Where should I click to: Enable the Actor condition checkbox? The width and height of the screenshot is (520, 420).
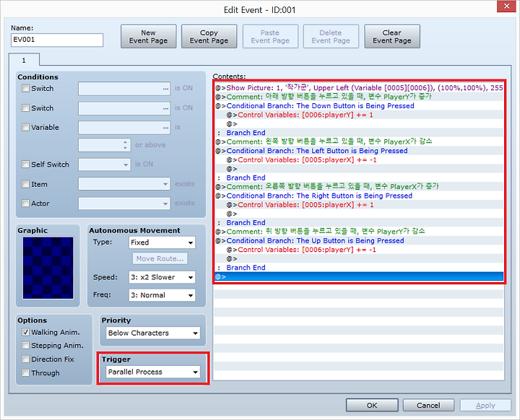pyautogui.click(x=25, y=204)
